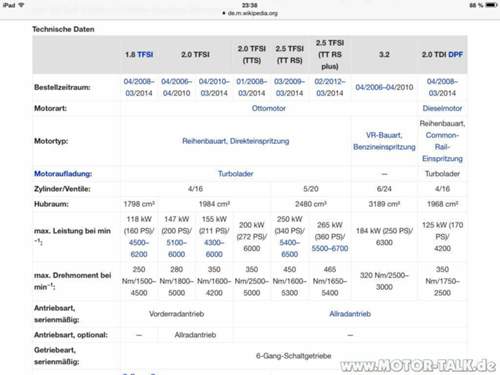
Task: Select the Zylinder/Ventile row label
Action: click(62, 189)
